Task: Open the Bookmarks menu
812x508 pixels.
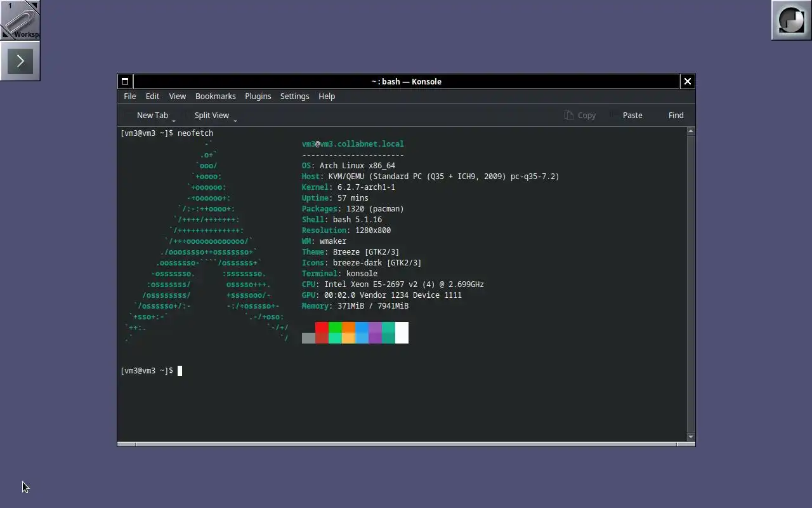Action: (215, 96)
